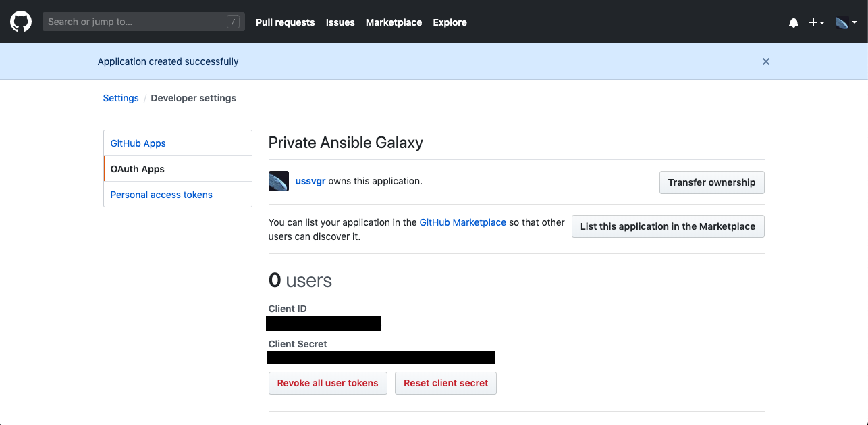Follow the Settings breadcrumb link

(121, 98)
